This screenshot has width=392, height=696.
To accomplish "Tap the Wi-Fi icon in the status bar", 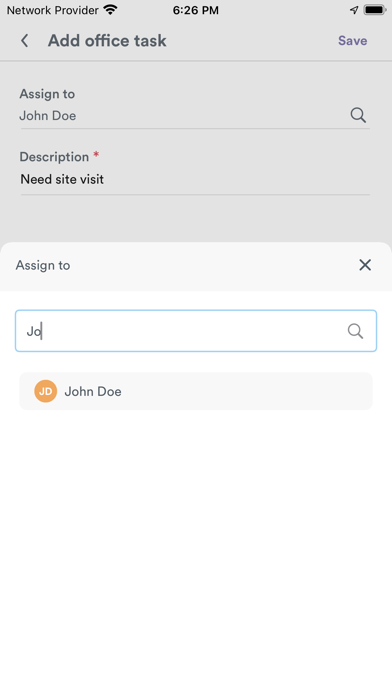I will [x=110, y=10].
